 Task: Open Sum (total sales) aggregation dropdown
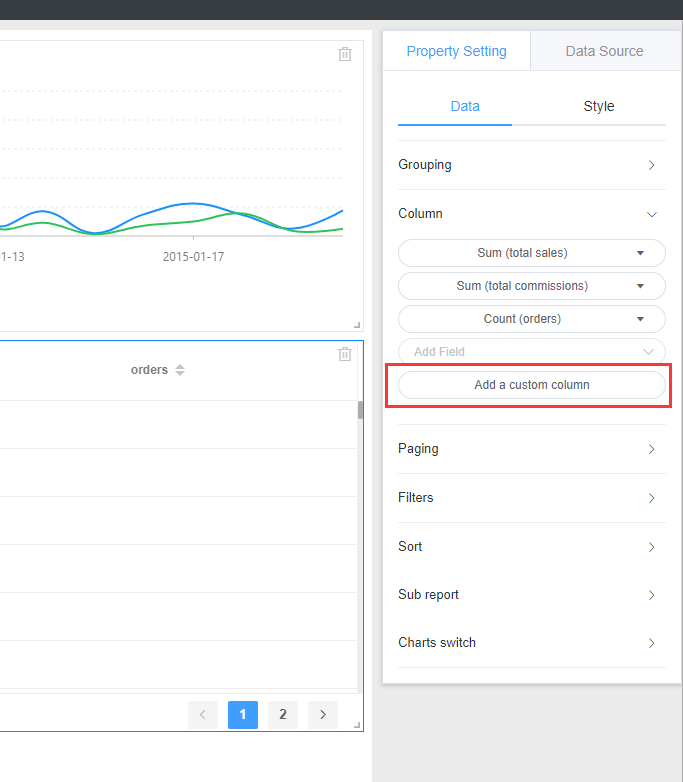coord(641,253)
